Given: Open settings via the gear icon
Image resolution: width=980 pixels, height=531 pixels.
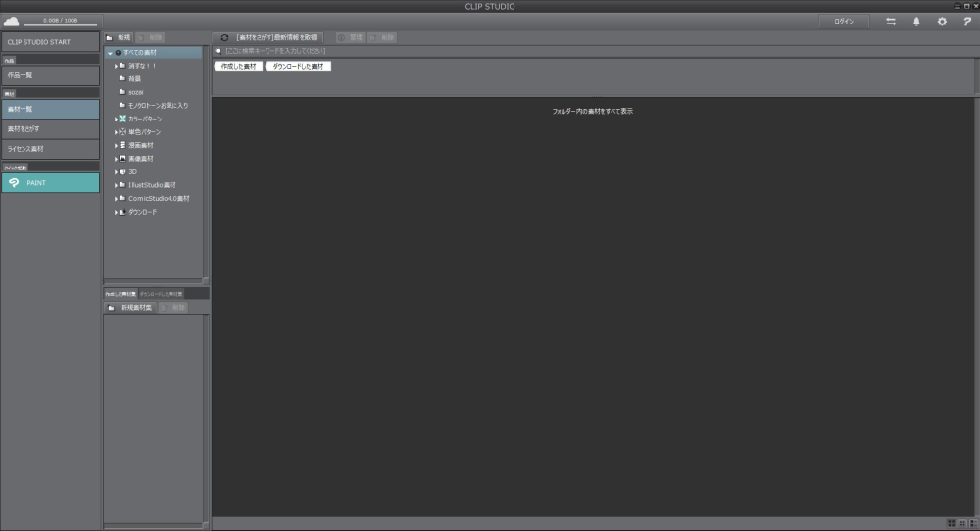Looking at the screenshot, I should pyautogui.click(x=942, y=22).
